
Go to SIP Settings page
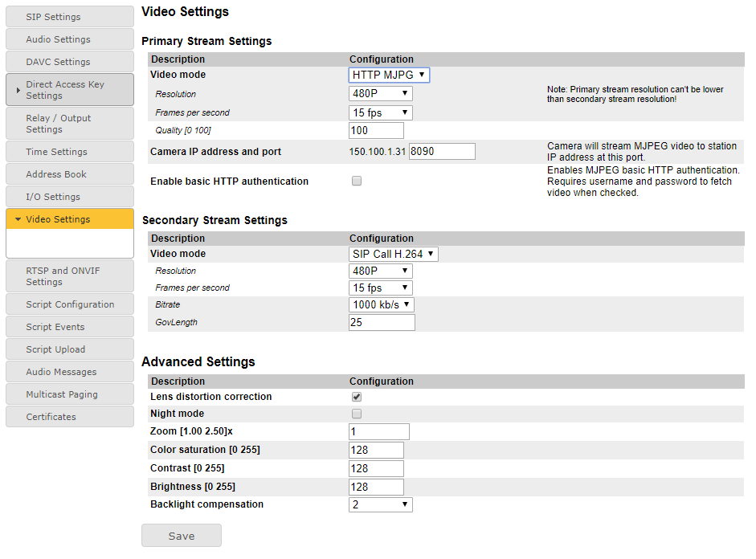coord(69,17)
